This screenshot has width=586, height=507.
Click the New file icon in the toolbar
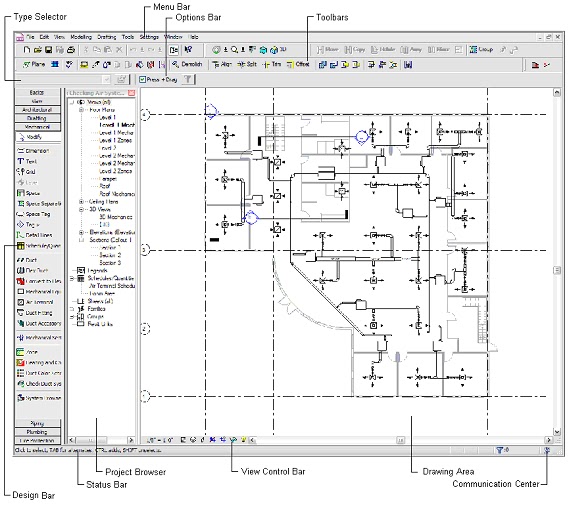(27, 49)
